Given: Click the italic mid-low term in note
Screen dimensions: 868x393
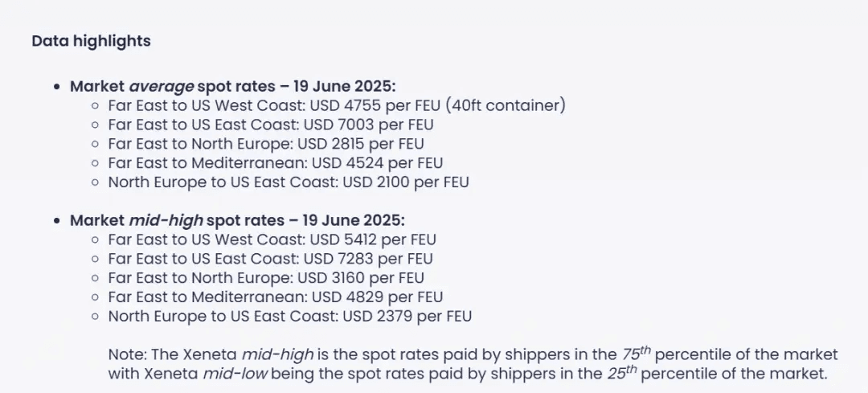Looking at the screenshot, I should point(235,374).
